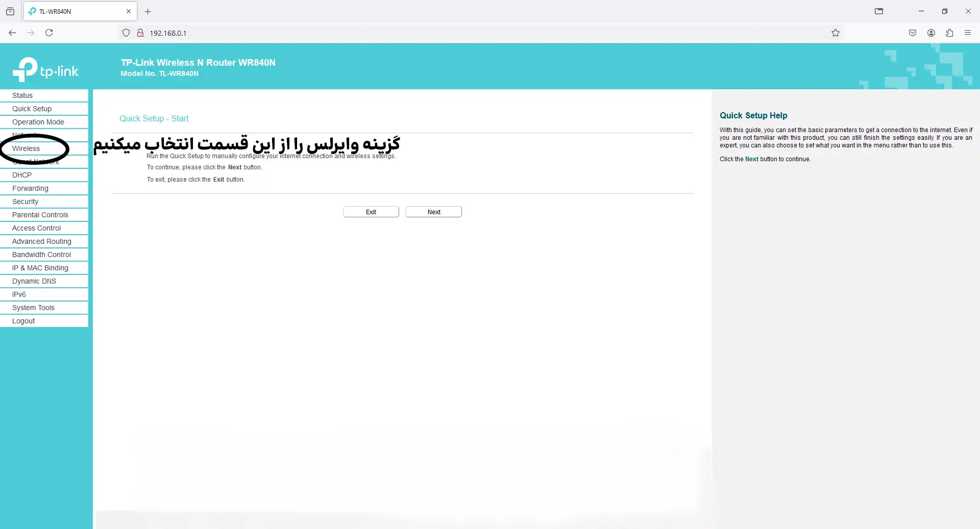The height and width of the screenshot is (529, 980).
Task: Click the Quick Setup Help heading
Action: click(x=753, y=115)
